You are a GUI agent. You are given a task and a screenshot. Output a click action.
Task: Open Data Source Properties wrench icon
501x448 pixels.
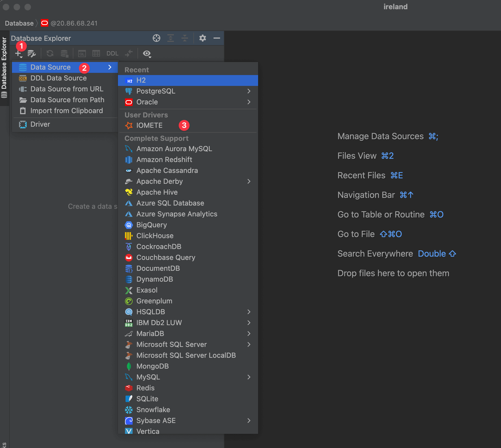coord(32,54)
